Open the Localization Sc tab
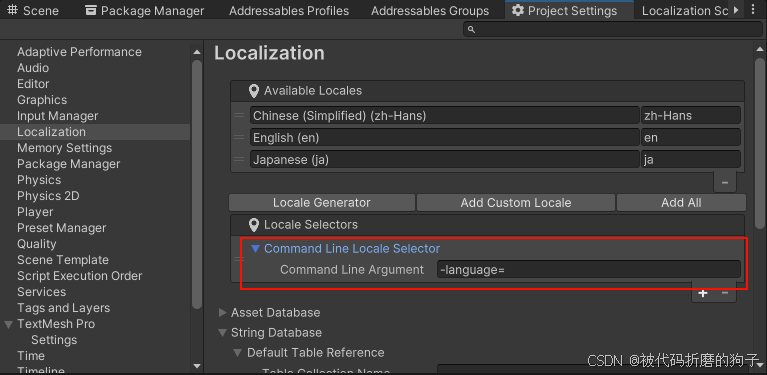The width and height of the screenshot is (767, 375). tap(685, 10)
